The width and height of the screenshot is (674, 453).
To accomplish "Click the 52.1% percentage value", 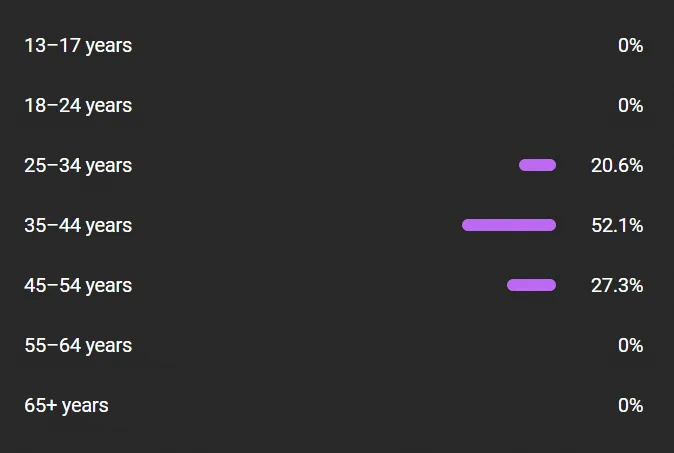I will point(617,226).
